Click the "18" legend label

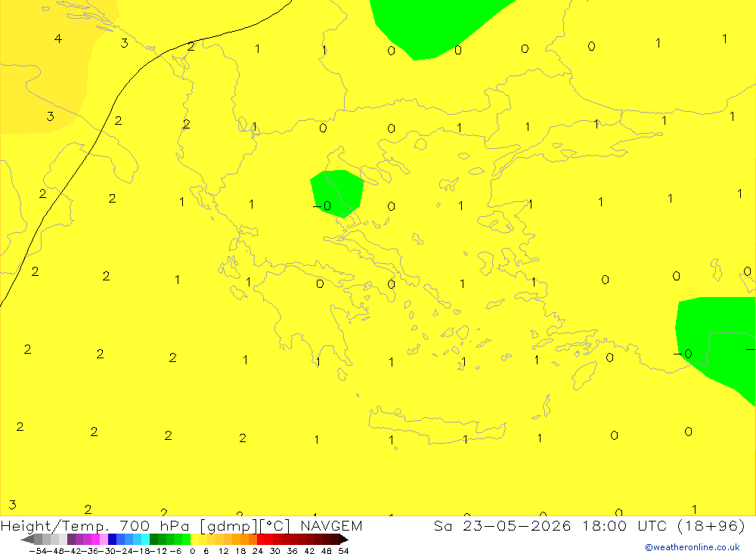tap(240, 551)
